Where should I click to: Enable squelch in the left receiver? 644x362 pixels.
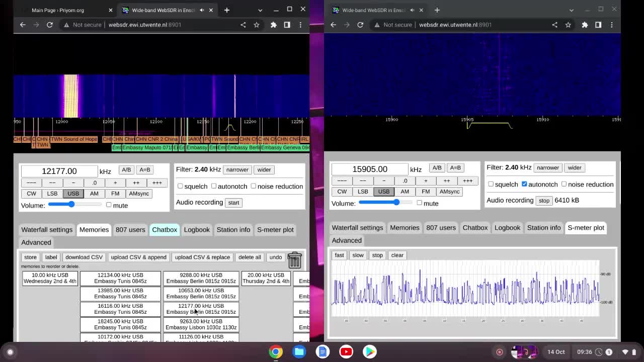tap(180, 186)
